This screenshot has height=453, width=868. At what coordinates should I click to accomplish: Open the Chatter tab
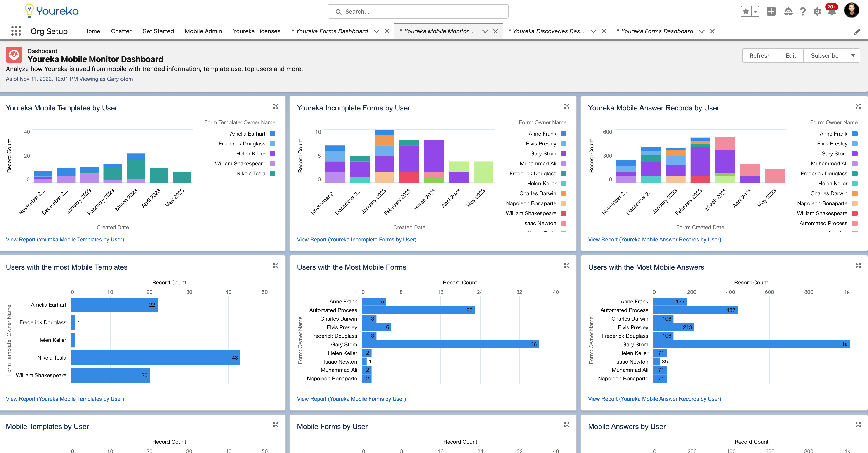tap(121, 31)
